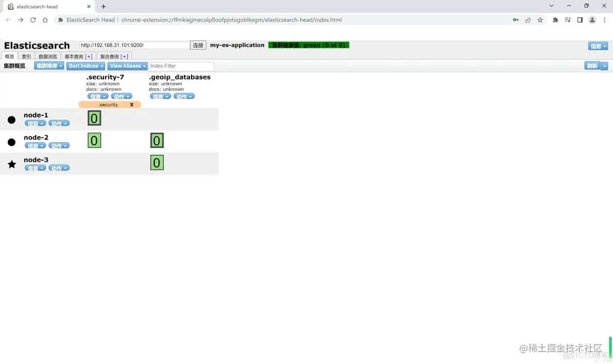Open .geoip_databases 信息 dropdown
613x364 pixels.
pyautogui.click(x=160, y=97)
